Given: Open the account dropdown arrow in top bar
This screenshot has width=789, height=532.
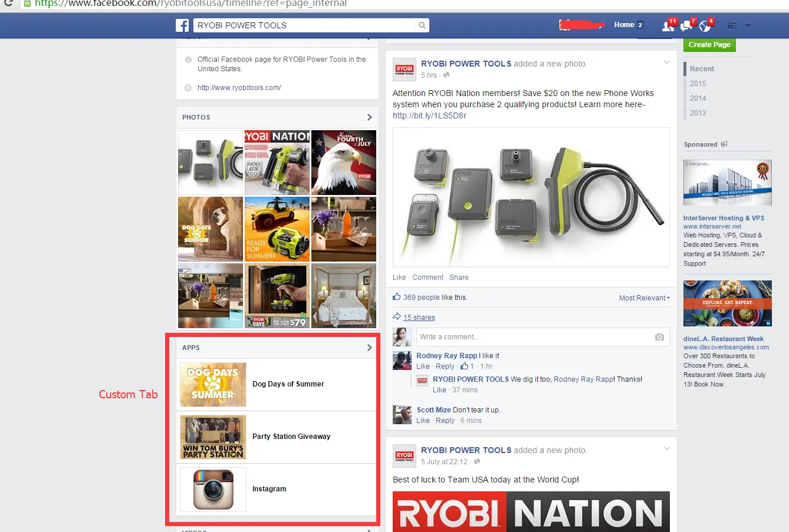Looking at the screenshot, I should [748, 25].
